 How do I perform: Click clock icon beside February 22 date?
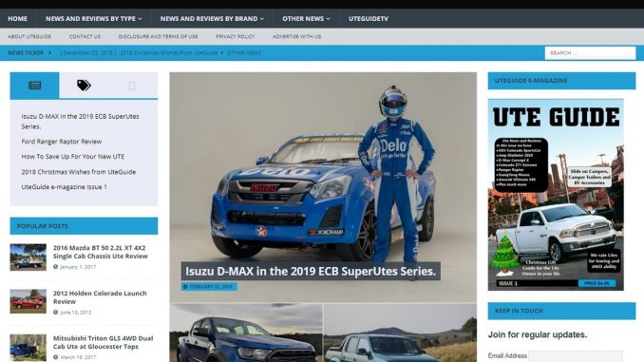coord(185,286)
